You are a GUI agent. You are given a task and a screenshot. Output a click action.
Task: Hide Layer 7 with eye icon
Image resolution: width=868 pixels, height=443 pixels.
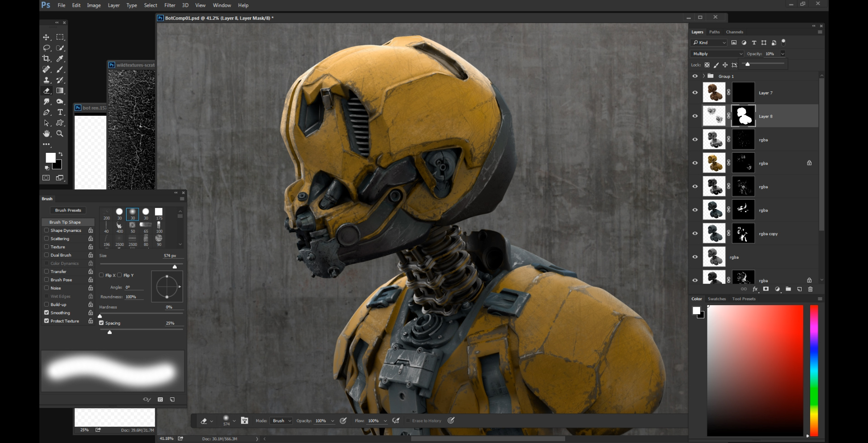[x=695, y=93]
